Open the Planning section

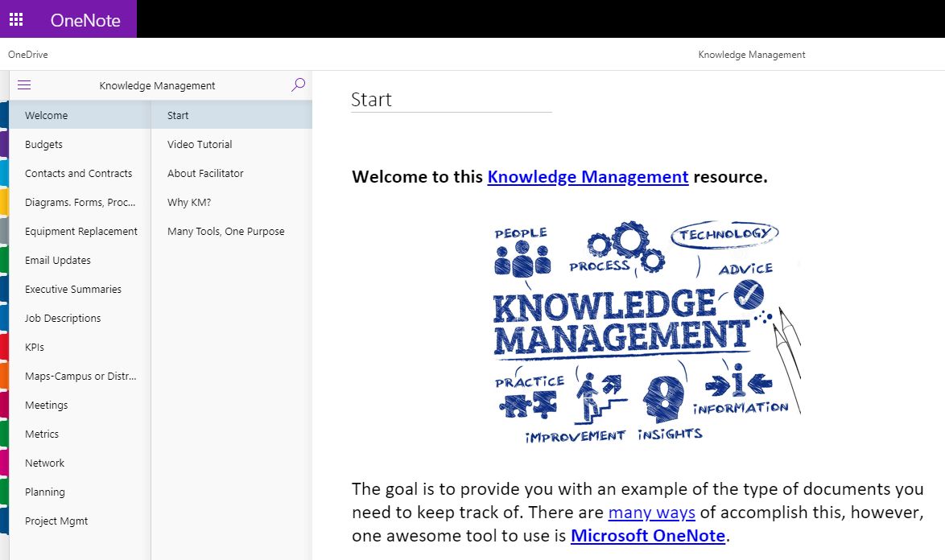click(x=80, y=492)
